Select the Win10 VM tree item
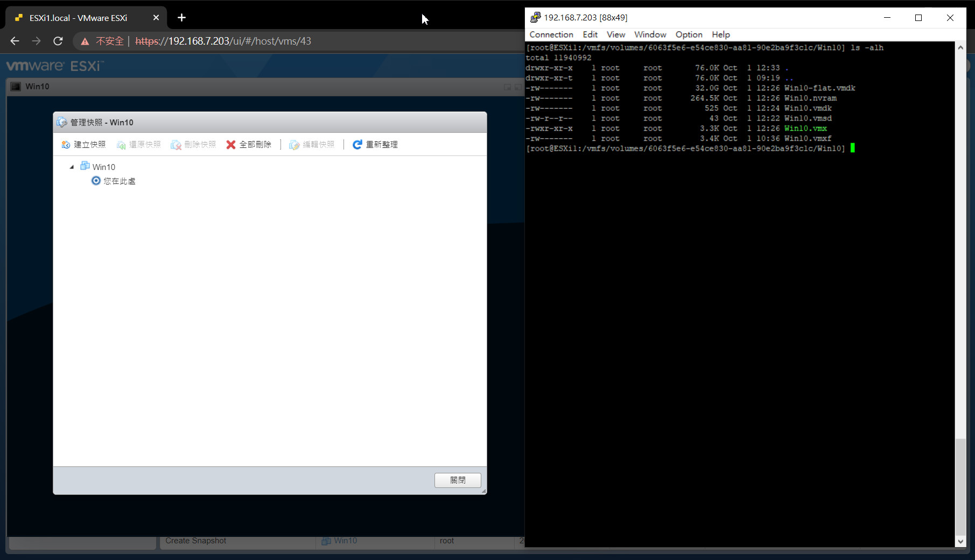The height and width of the screenshot is (560, 975). coord(98,167)
